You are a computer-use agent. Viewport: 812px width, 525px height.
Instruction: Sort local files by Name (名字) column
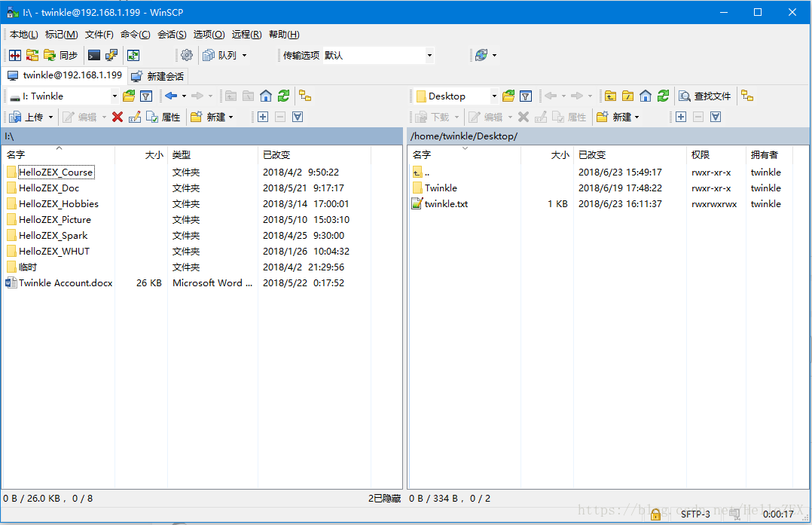[x=59, y=155]
